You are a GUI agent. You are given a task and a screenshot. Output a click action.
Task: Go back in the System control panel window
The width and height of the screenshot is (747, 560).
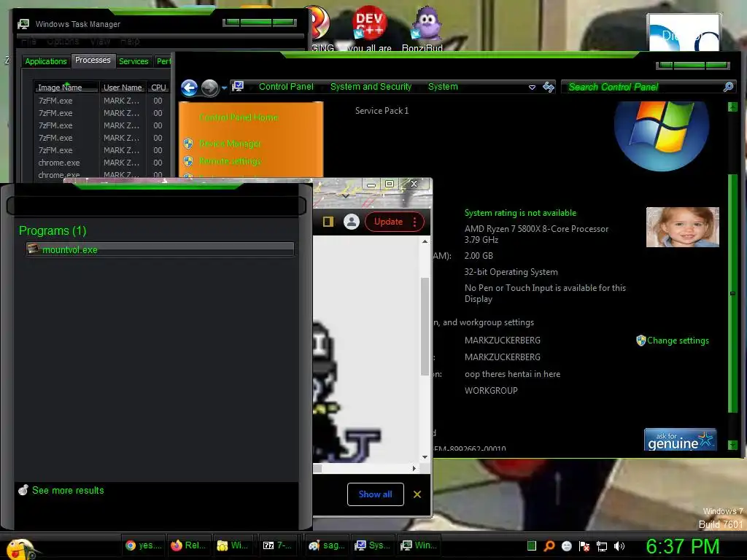tap(190, 87)
